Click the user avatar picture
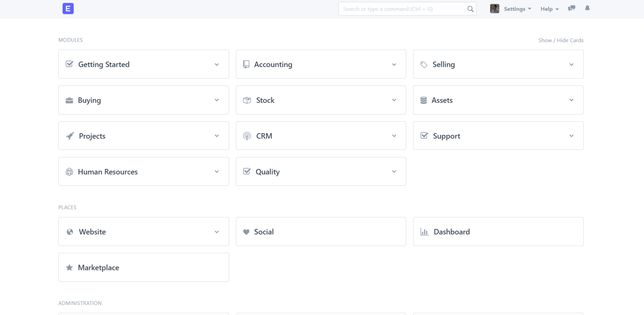The image size is (644, 315). pyautogui.click(x=495, y=9)
